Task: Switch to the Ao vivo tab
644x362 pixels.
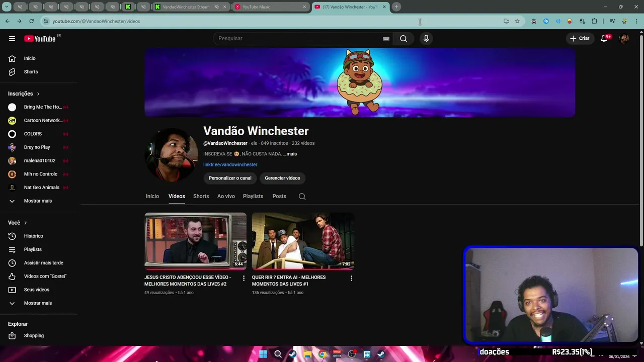Action: pyautogui.click(x=226, y=196)
